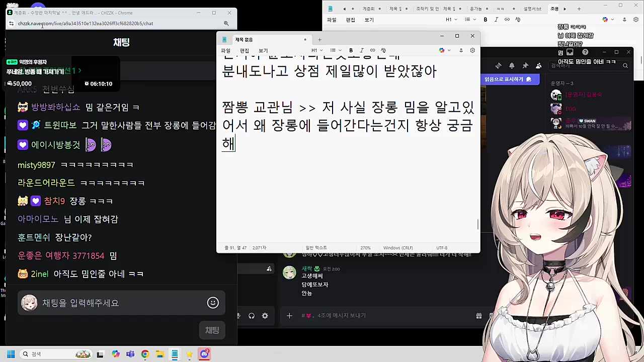Click the 270% zoom level in the status bar
This screenshot has width=644, height=362.
pos(365,247)
